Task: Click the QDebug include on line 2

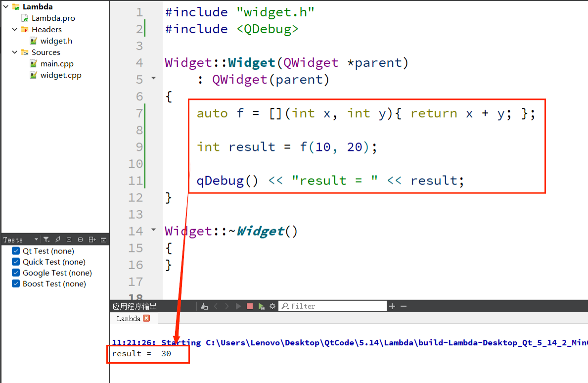Action: 268,29
